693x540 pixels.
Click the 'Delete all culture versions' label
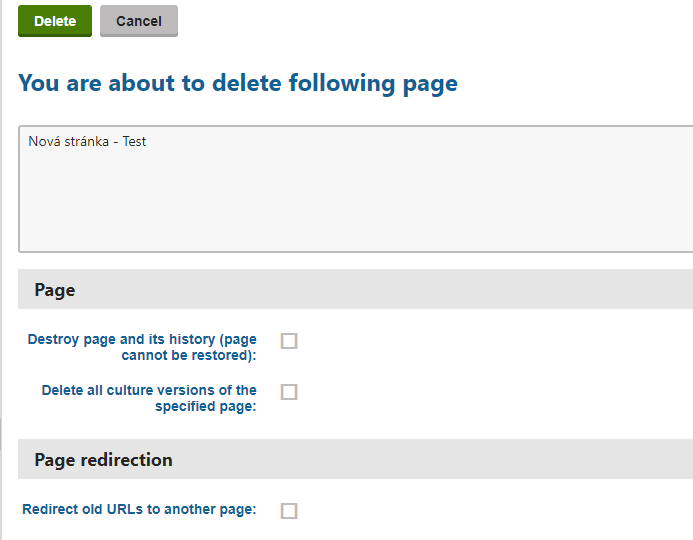pyautogui.click(x=149, y=390)
